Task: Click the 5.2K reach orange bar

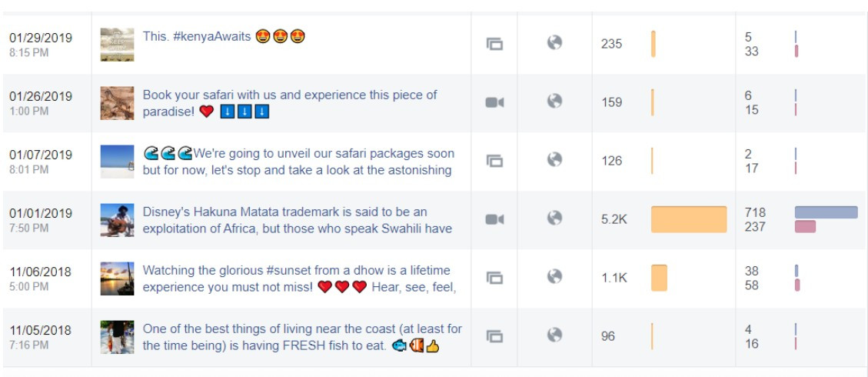Action: [x=688, y=219]
